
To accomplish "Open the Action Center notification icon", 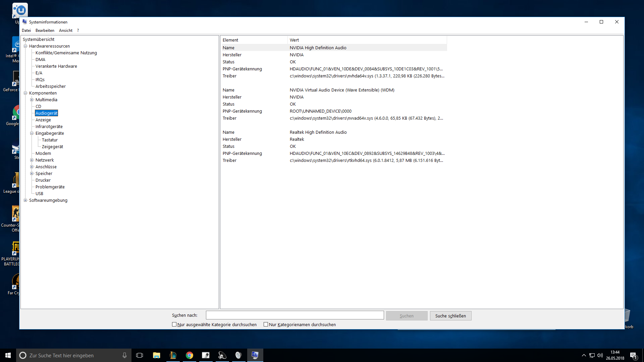I will (633, 355).
